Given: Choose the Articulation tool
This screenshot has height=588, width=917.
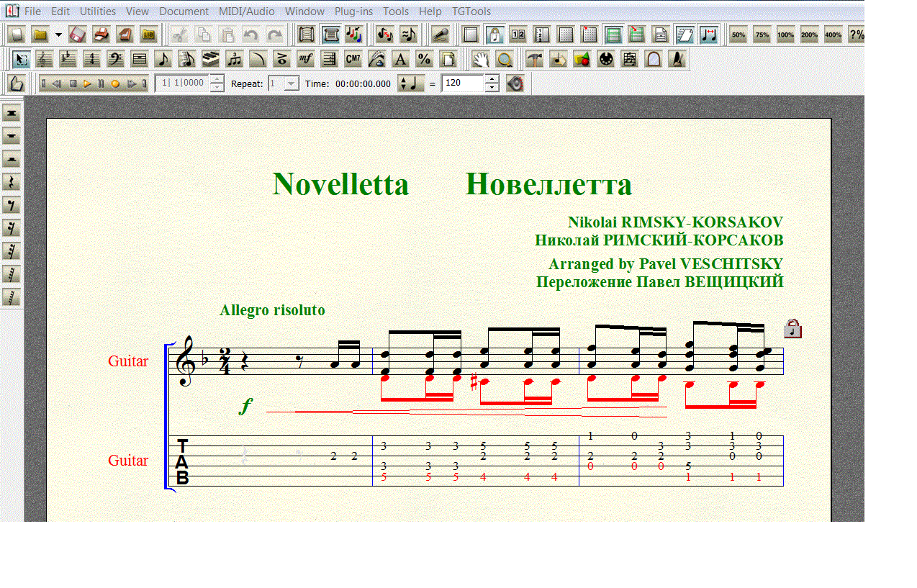Looking at the screenshot, I should click(282, 58).
